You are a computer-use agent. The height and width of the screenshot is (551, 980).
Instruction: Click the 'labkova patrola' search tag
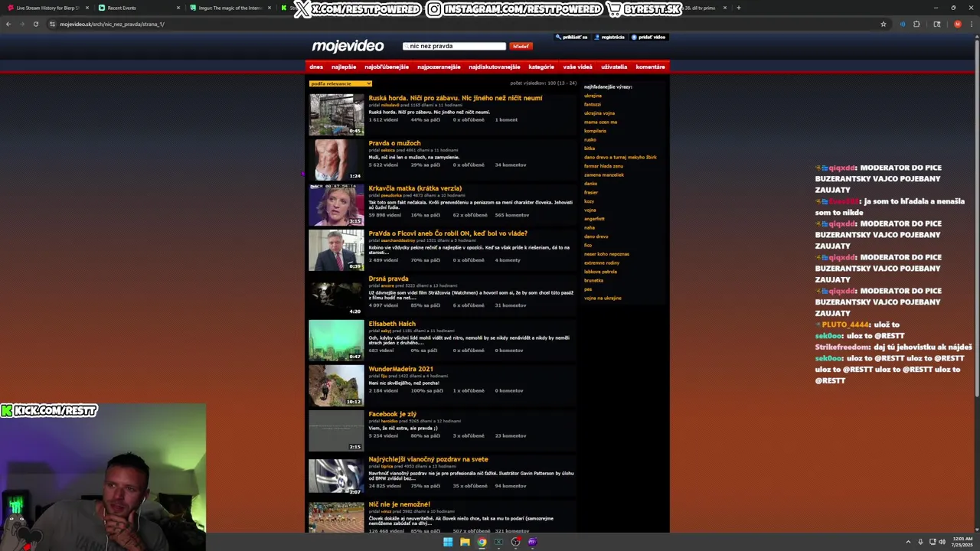600,272
